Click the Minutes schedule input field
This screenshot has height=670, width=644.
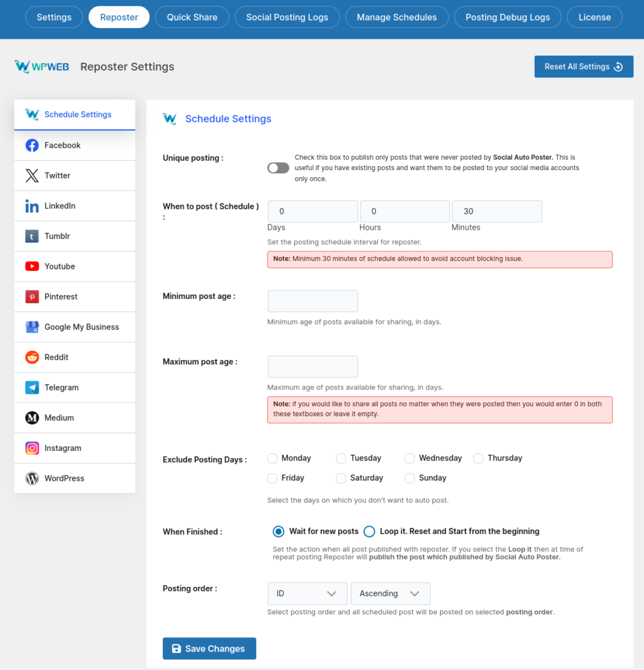[x=497, y=211]
